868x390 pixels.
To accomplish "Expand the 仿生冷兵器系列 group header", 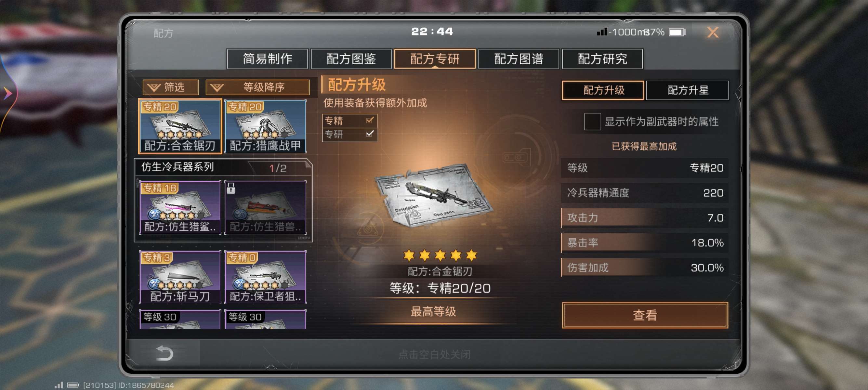I will click(223, 167).
